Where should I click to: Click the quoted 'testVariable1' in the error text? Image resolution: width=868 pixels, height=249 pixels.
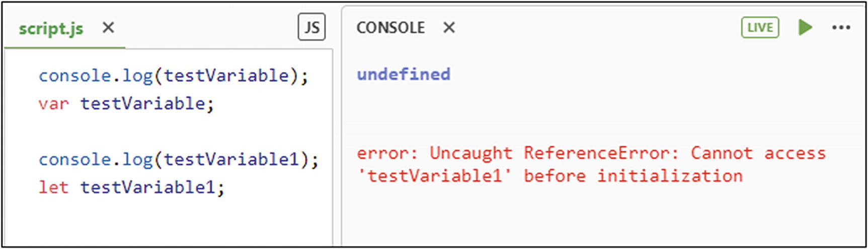(x=434, y=176)
